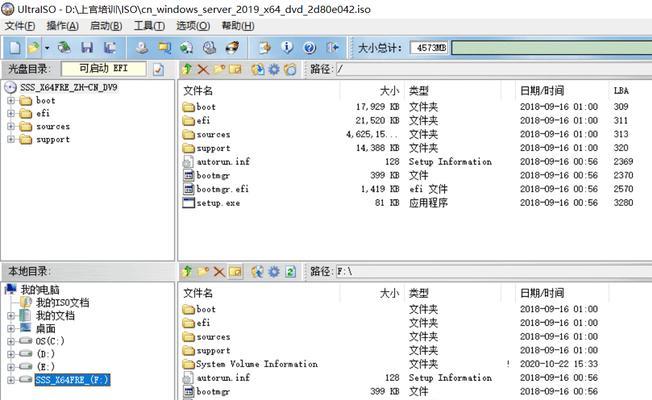Expand the support folder in disc tree
The image size is (652, 400).
tap(11, 139)
